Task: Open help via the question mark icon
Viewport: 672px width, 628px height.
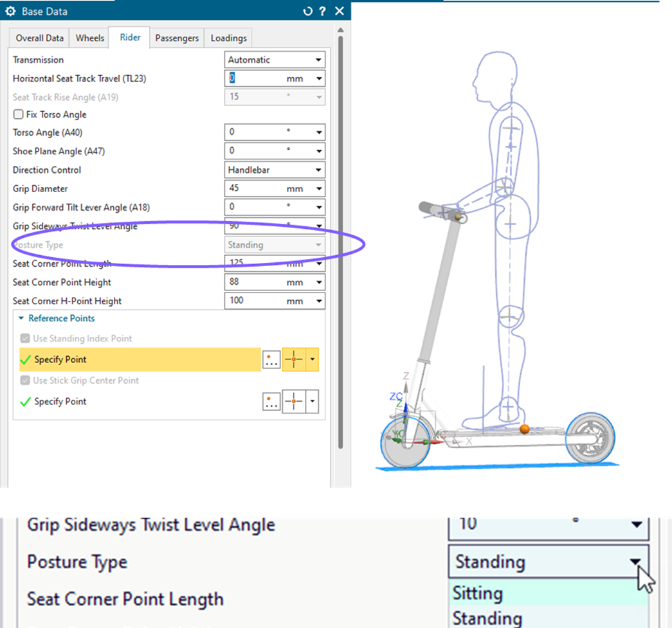Action: pos(322,11)
